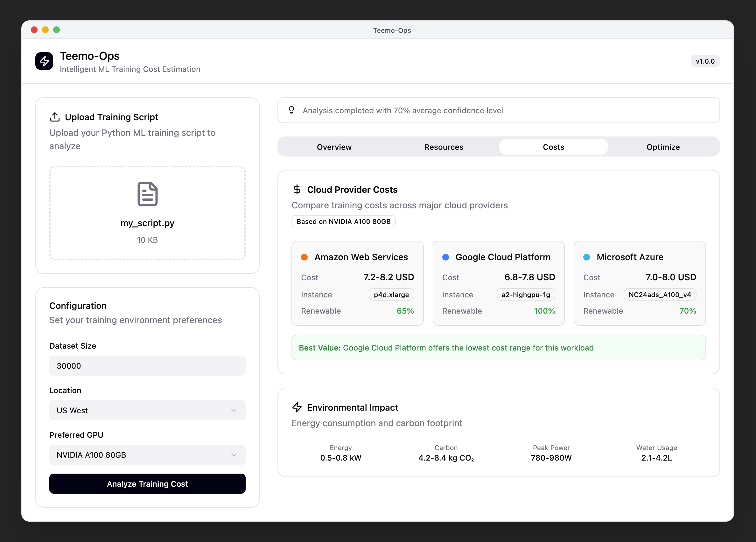
Task: Click the chevron arrow in the Location field
Action: 234,410
